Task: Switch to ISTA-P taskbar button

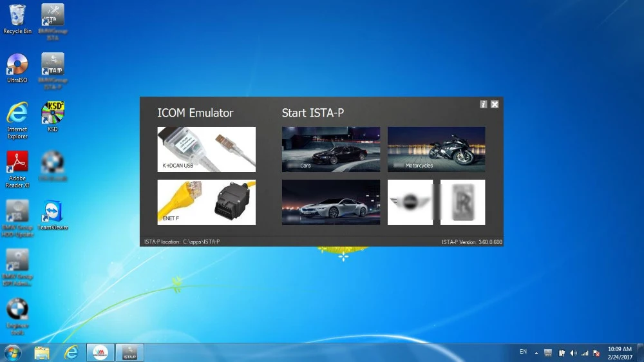Action: pyautogui.click(x=129, y=353)
